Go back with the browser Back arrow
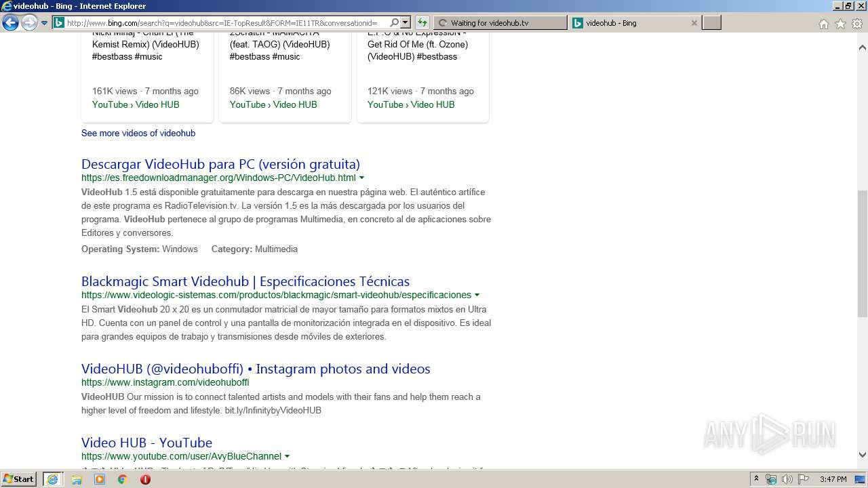Viewport: 868px width, 488px height. click(x=10, y=23)
